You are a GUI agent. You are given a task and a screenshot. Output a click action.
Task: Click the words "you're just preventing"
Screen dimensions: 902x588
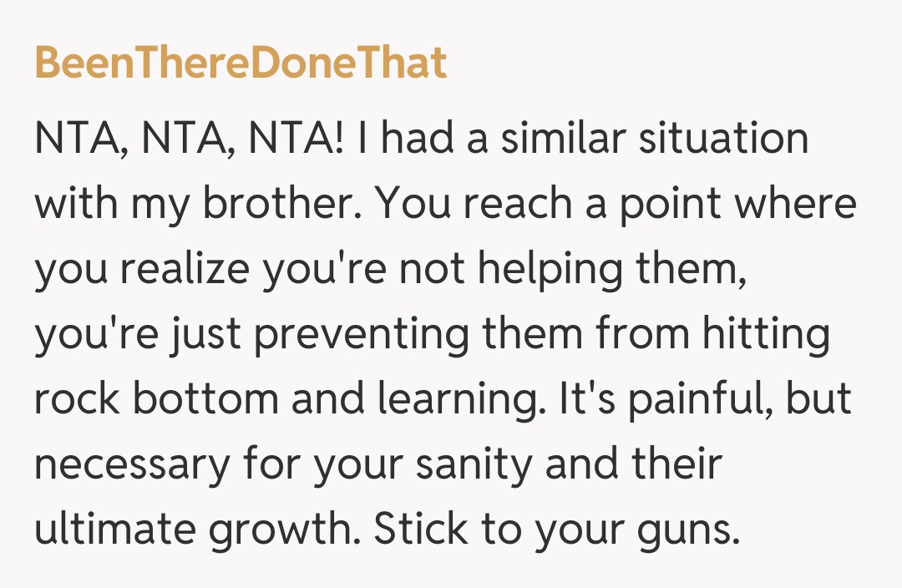coord(254,336)
